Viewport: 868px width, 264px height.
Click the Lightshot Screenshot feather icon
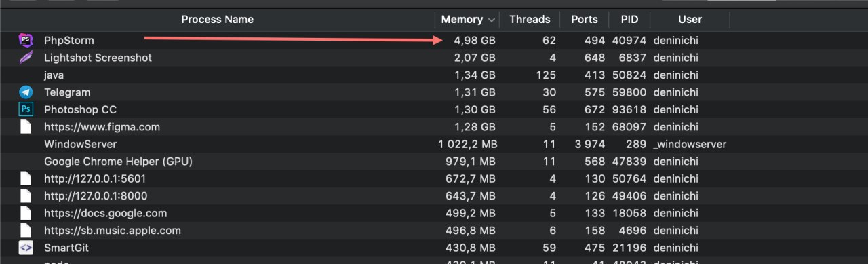point(26,58)
